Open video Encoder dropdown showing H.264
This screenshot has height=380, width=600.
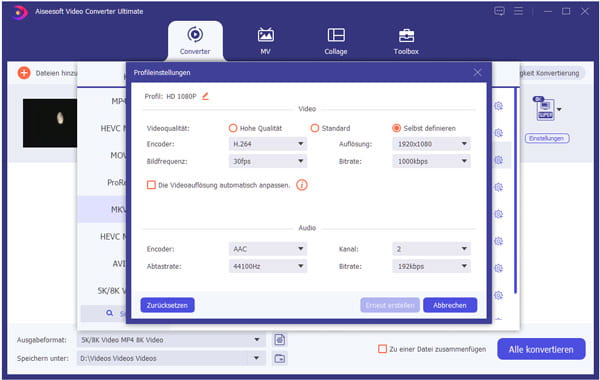click(x=268, y=144)
